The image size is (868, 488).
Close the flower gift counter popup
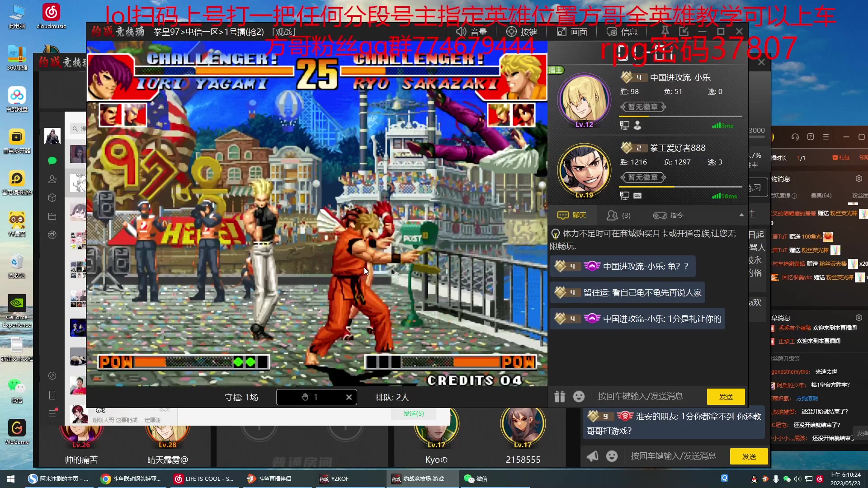[349, 397]
